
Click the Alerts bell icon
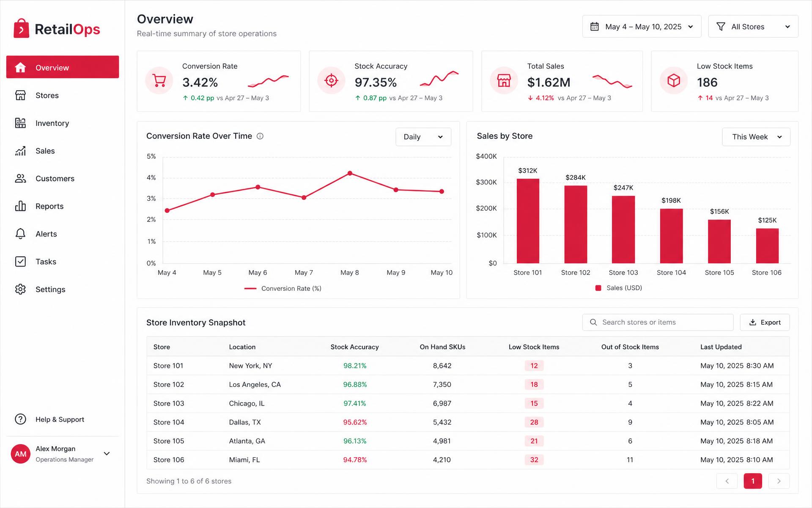click(20, 234)
